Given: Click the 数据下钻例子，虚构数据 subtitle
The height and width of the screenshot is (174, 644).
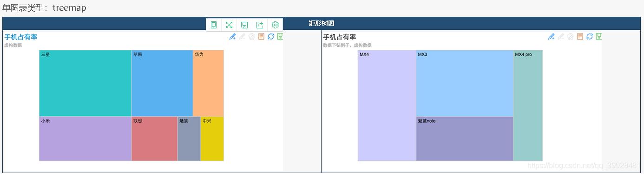Looking at the screenshot, I should [347, 45].
